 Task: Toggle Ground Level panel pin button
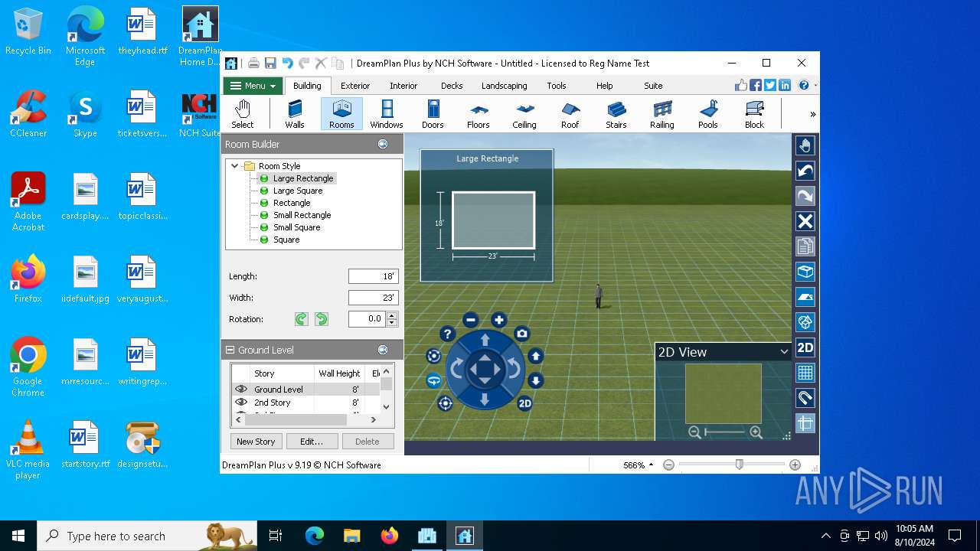pos(383,350)
